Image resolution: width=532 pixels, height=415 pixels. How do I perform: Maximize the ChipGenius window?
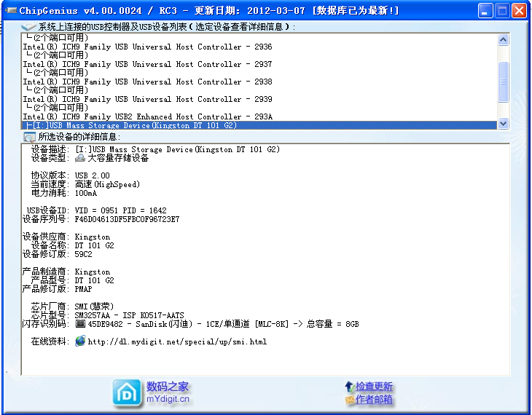(x=503, y=11)
